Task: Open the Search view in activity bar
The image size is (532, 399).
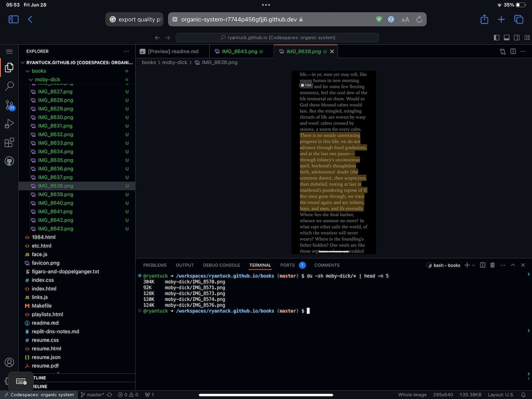Action: (9, 86)
